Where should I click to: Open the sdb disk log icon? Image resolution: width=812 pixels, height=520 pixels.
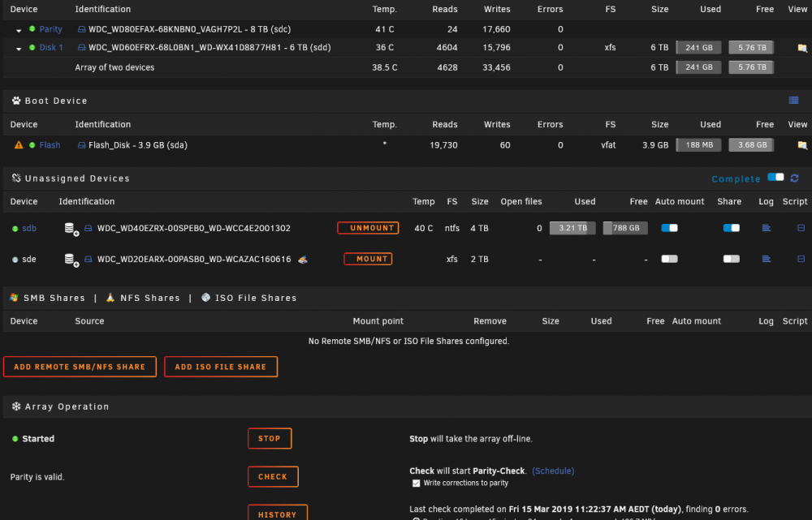point(766,228)
